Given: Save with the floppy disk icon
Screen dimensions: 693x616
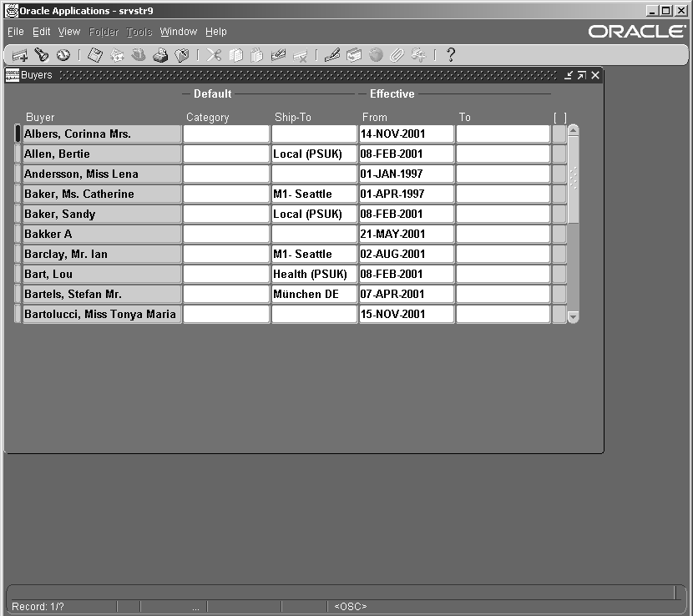Looking at the screenshot, I should [x=95, y=55].
